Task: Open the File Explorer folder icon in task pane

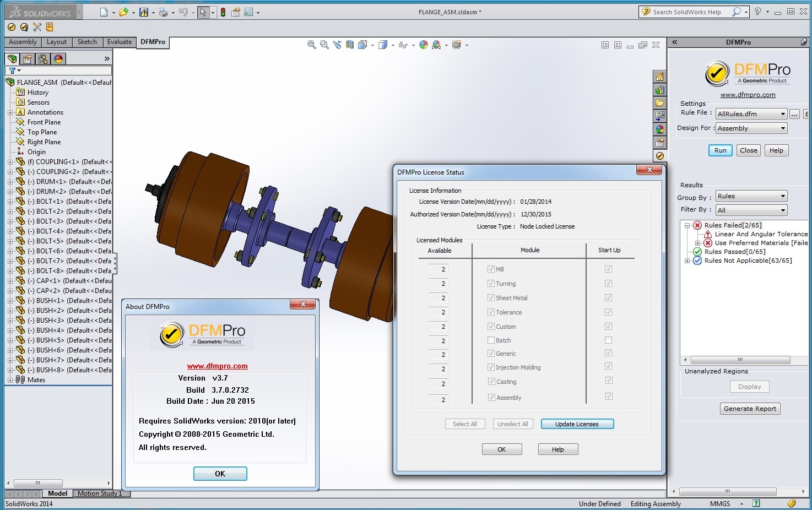Action: click(659, 103)
